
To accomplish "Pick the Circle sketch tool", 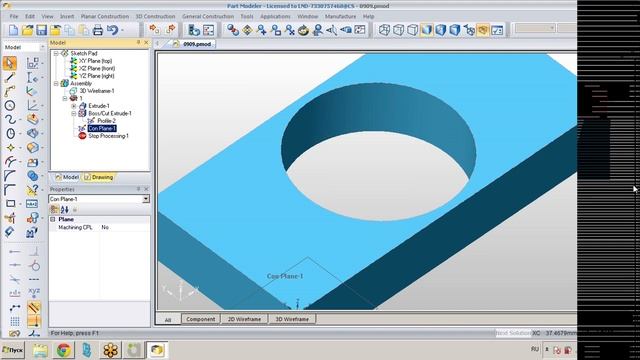I will [x=10, y=105].
